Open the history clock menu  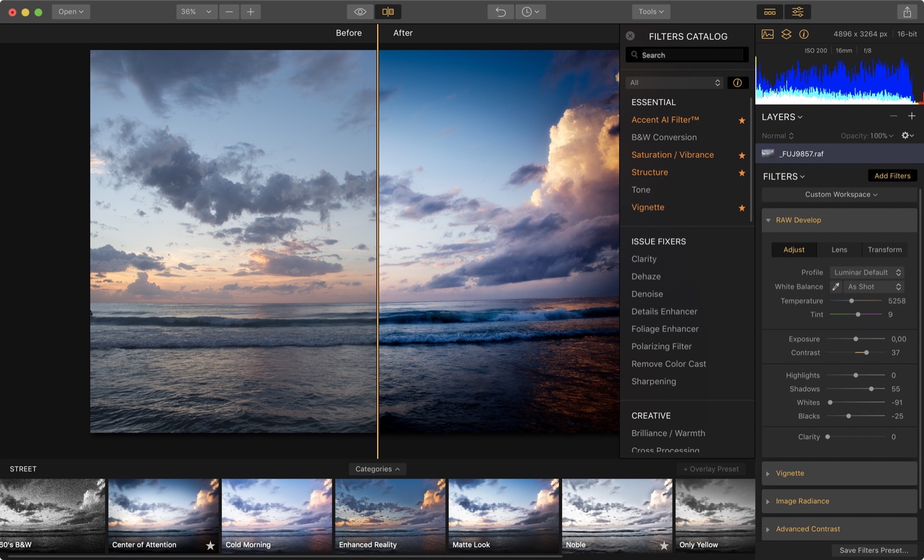pyautogui.click(x=530, y=12)
